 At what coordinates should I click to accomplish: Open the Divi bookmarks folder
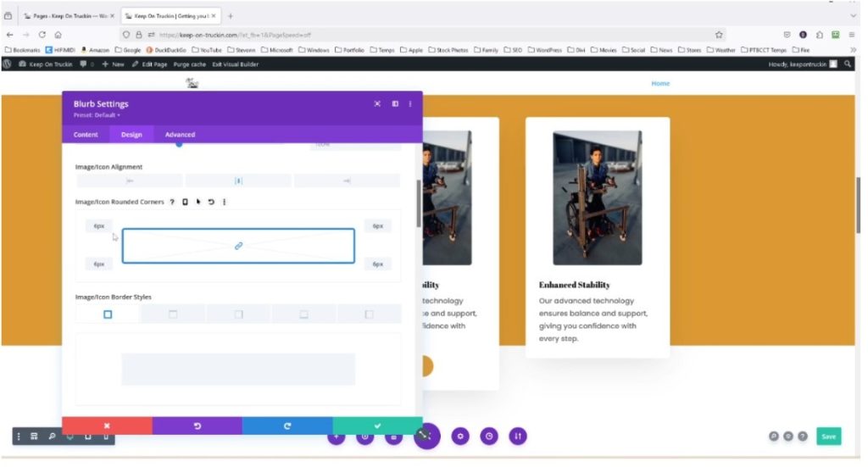[x=576, y=50]
